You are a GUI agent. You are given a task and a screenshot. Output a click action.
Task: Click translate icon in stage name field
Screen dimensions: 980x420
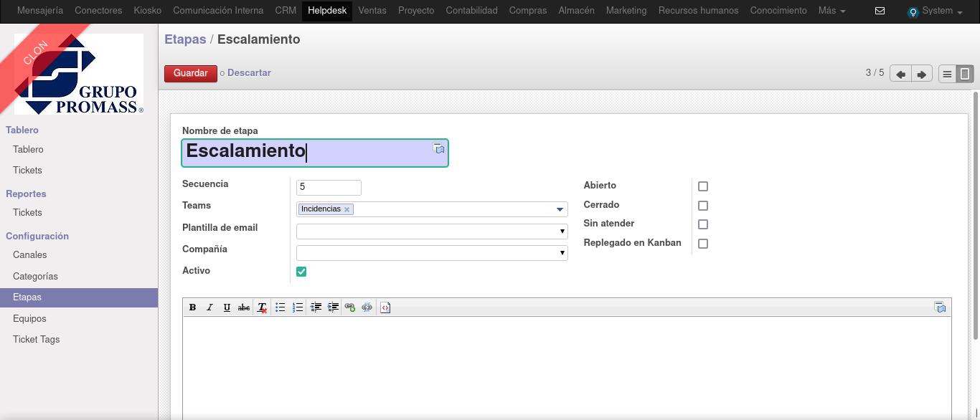(x=439, y=148)
